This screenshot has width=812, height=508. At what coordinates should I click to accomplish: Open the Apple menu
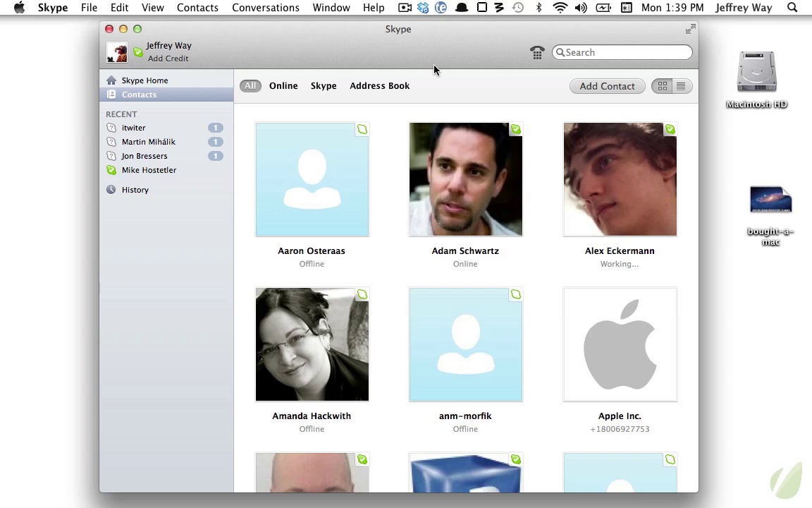(x=19, y=7)
